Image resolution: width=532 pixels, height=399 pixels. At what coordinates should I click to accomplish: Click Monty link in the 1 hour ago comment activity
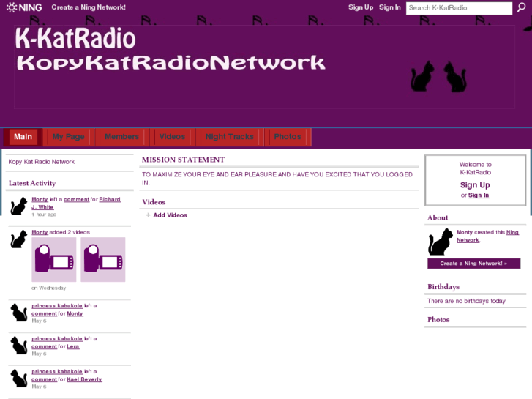pyautogui.click(x=40, y=199)
